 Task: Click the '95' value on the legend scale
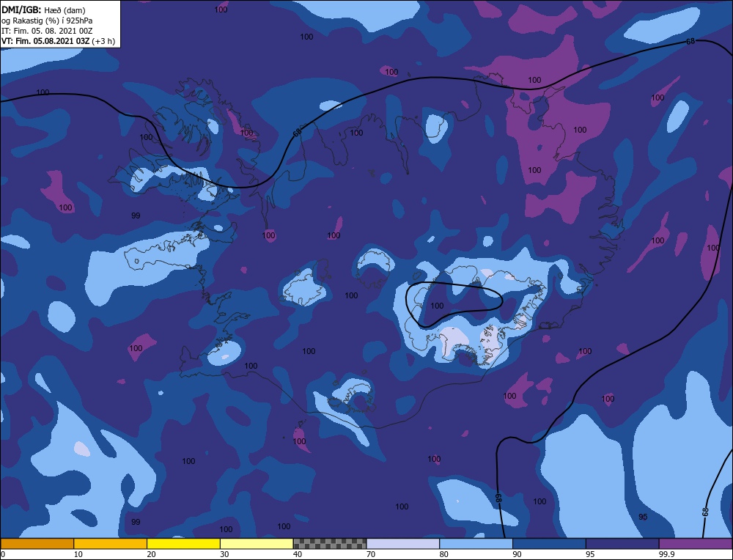(x=590, y=554)
